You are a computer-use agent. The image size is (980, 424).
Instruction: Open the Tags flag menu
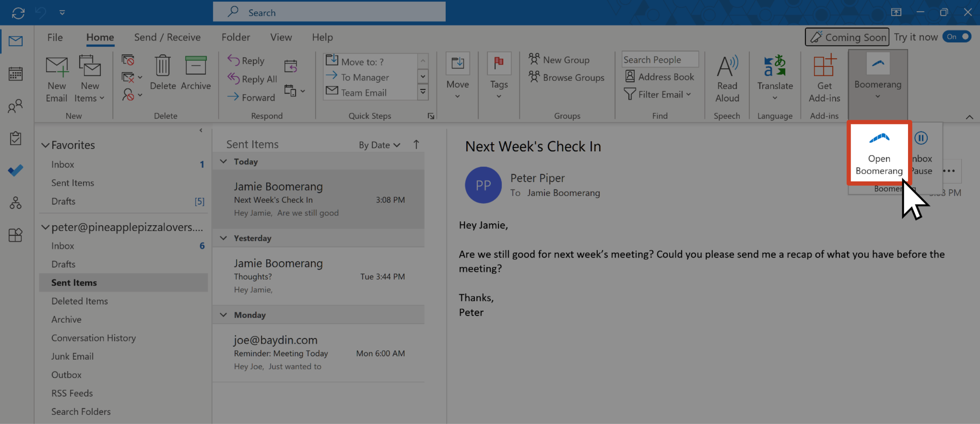[499, 76]
